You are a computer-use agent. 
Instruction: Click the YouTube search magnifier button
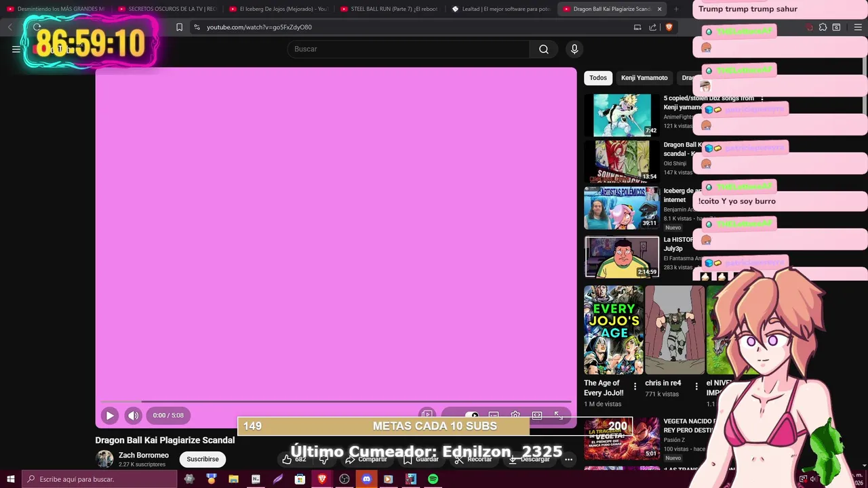pyautogui.click(x=543, y=49)
